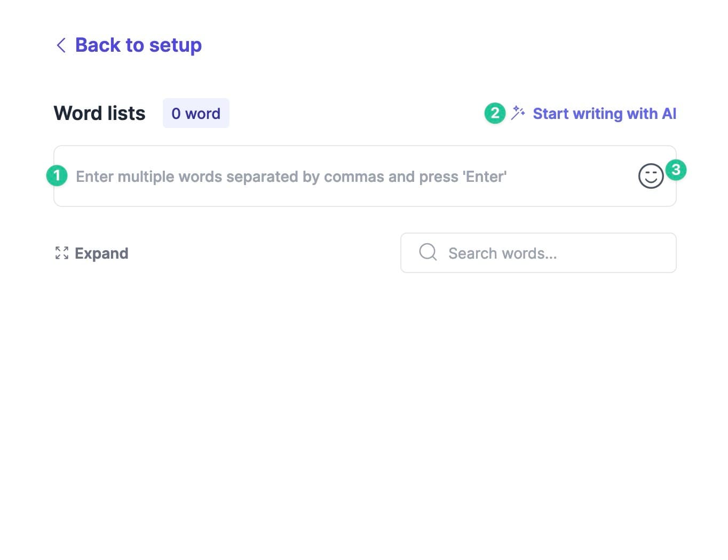The width and height of the screenshot is (728, 560).
Task: Click the green step 3 marker
Action: click(x=676, y=170)
